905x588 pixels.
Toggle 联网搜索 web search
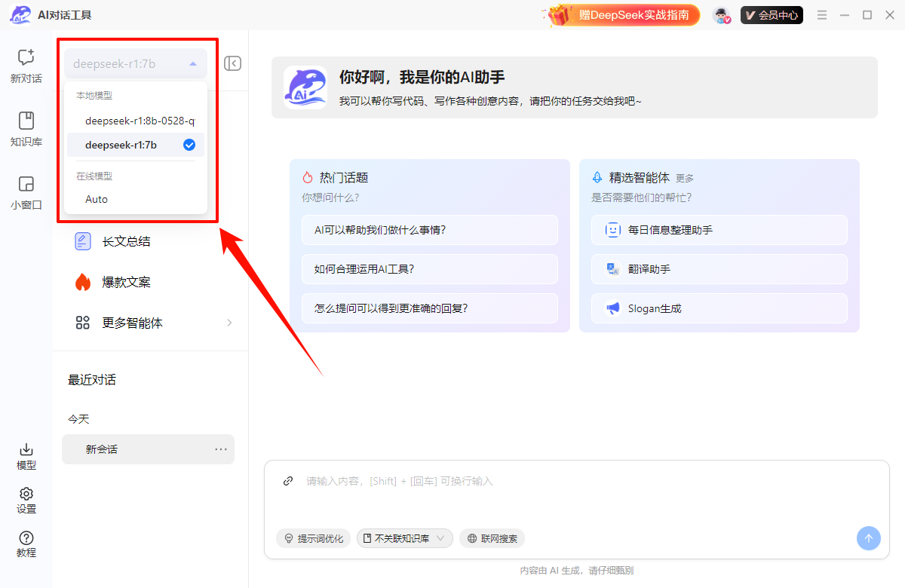click(x=492, y=538)
